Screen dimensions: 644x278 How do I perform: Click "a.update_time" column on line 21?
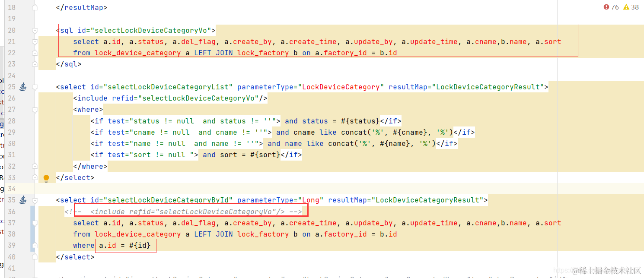pos(430,41)
